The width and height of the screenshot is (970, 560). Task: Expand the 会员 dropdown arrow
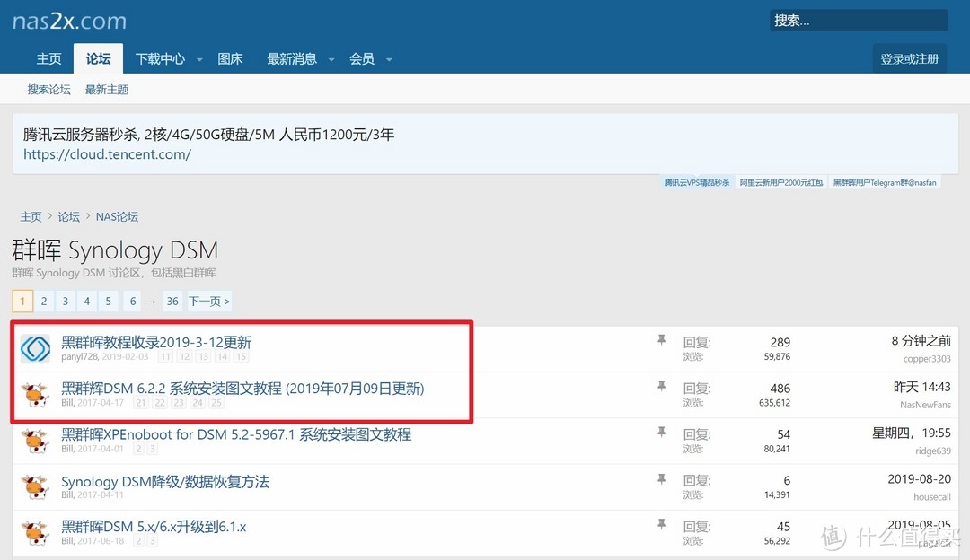click(x=389, y=59)
